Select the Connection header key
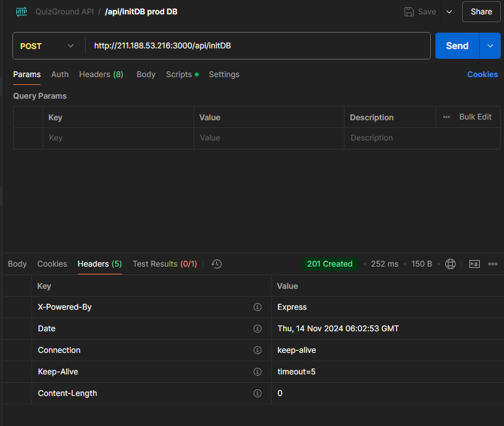This screenshot has width=504, height=426. click(59, 350)
